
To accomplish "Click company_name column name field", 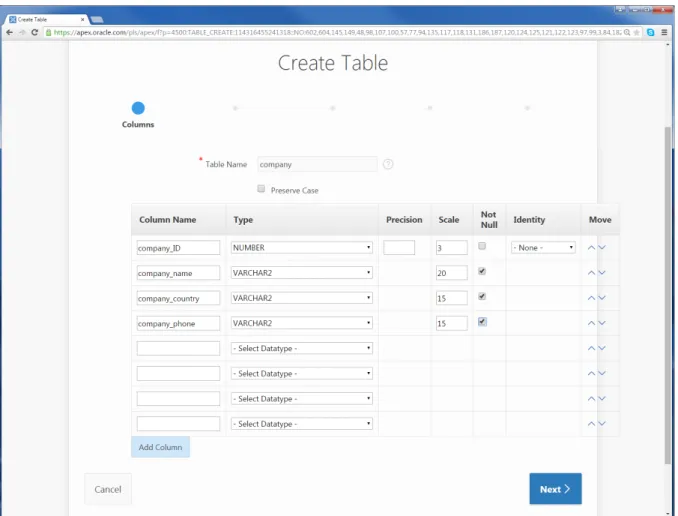I will 178,273.
